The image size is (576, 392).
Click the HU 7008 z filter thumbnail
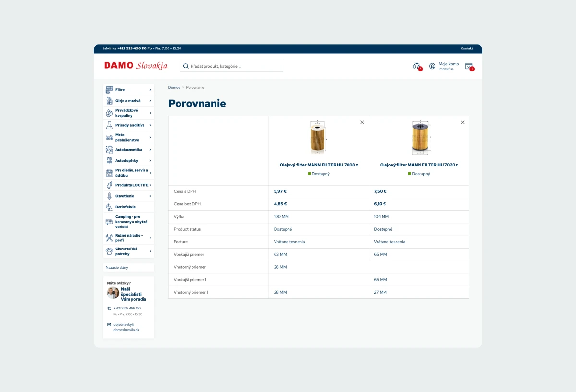(x=318, y=138)
